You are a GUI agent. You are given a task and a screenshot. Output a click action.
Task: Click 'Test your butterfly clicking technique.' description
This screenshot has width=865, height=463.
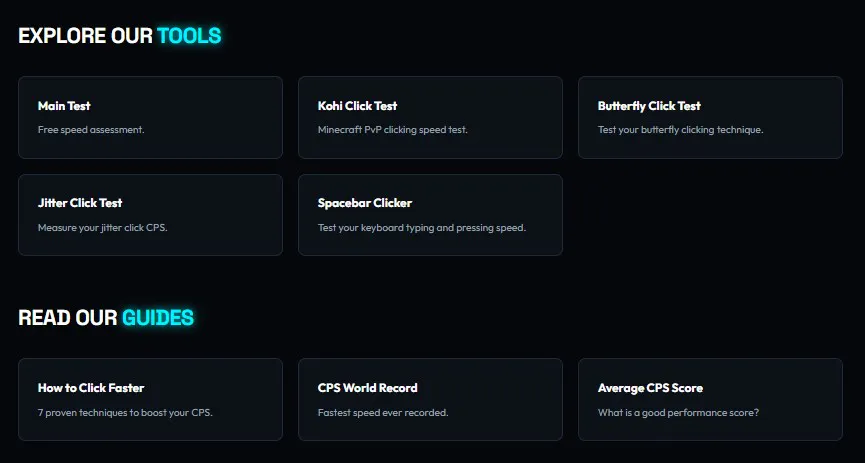[680, 130]
